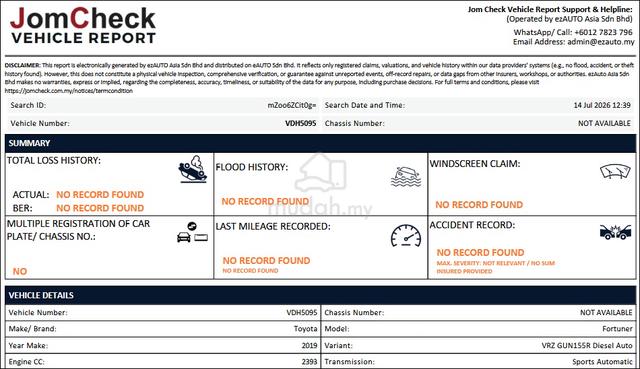Click the Search ID value field
Screen dimensions: 640x369
(292, 105)
